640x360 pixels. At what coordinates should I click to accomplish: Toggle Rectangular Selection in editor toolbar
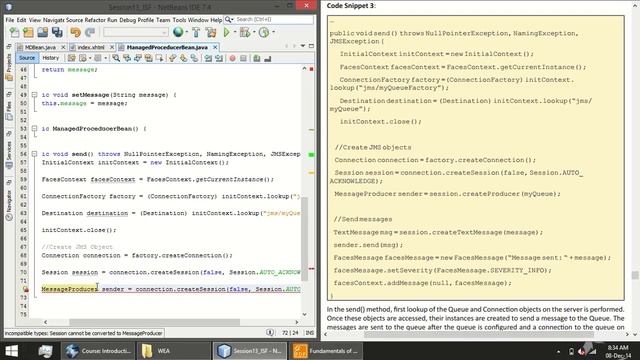[x=159, y=58]
